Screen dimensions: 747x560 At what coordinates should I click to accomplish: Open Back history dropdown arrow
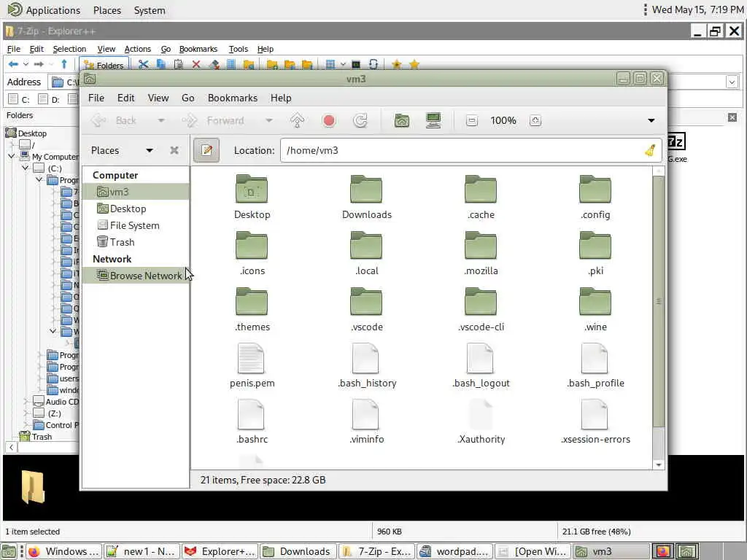click(x=161, y=120)
